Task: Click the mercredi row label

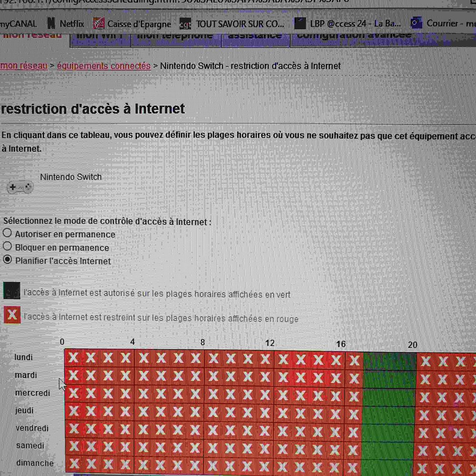Action: pyautogui.click(x=32, y=393)
